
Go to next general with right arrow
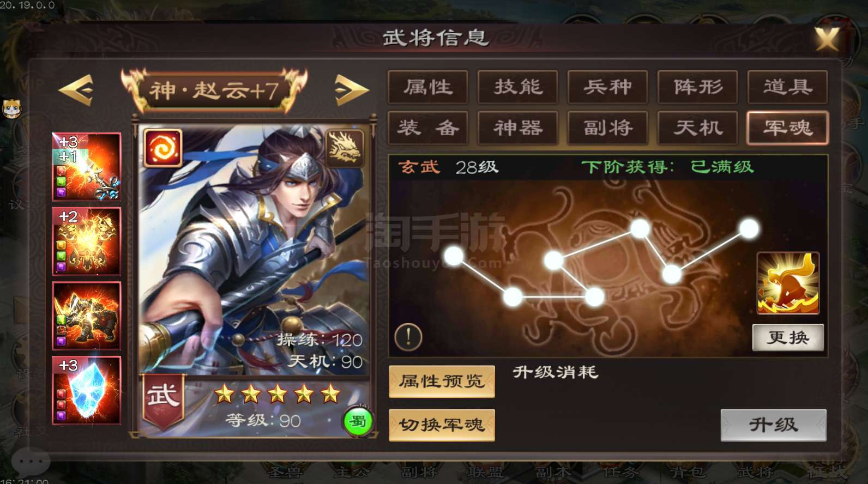pyautogui.click(x=351, y=89)
